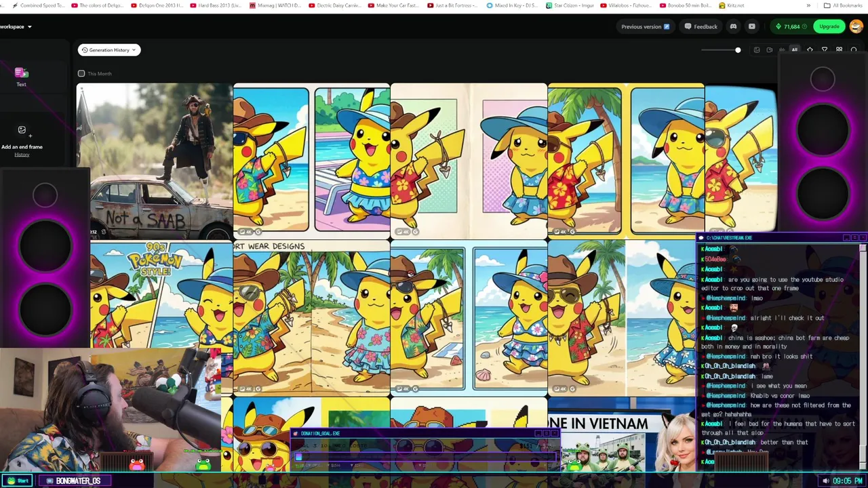Image resolution: width=868 pixels, height=488 pixels.
Task: Open the 90s Pokemon Style thumbnail
Action: coord(161,294)
